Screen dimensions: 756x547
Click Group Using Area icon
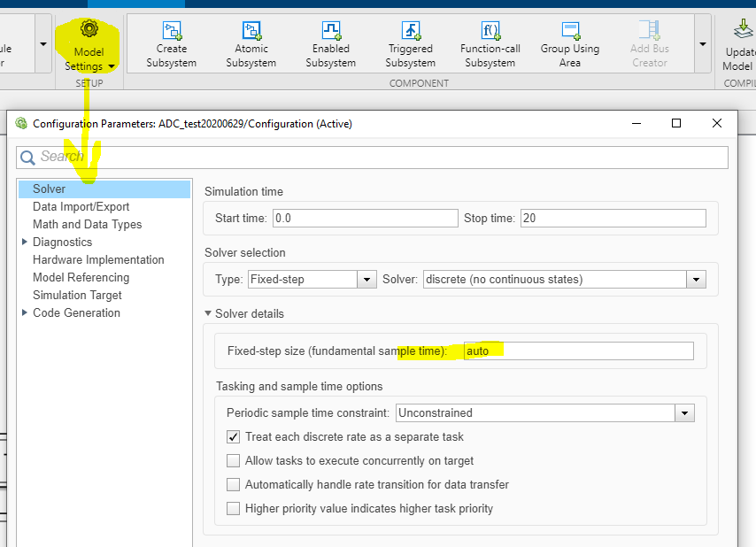570,30
